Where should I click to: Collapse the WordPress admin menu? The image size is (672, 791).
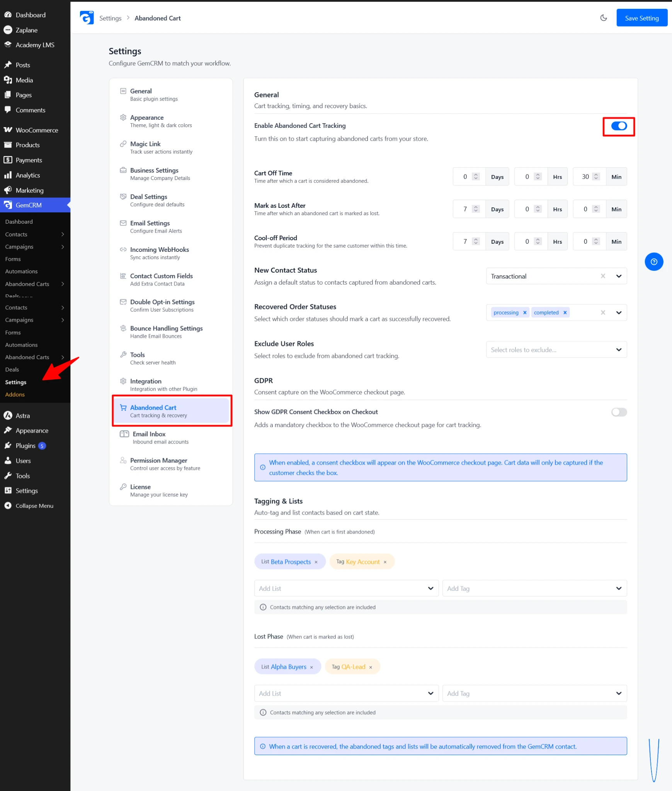[35, 506]
